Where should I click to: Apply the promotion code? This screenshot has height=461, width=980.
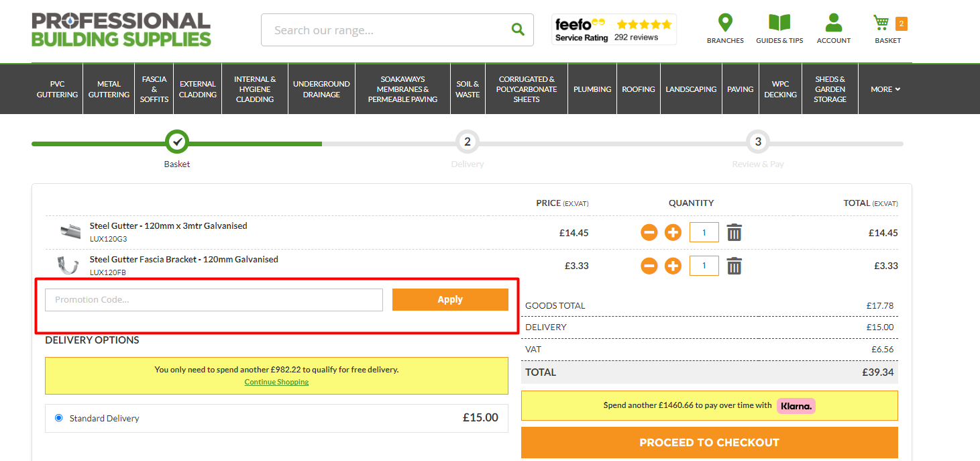(450, 299)
